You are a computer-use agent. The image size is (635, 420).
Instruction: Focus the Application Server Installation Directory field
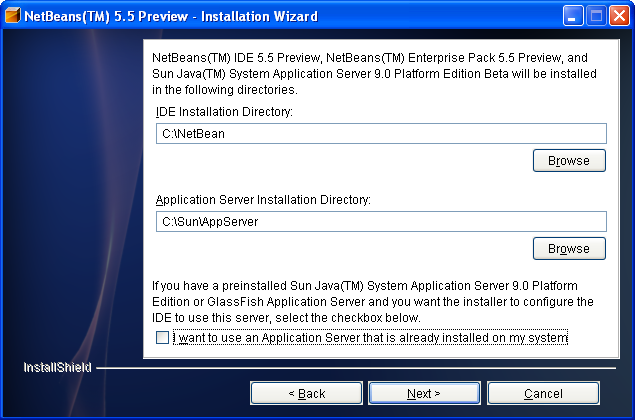[x=381, y=222]
